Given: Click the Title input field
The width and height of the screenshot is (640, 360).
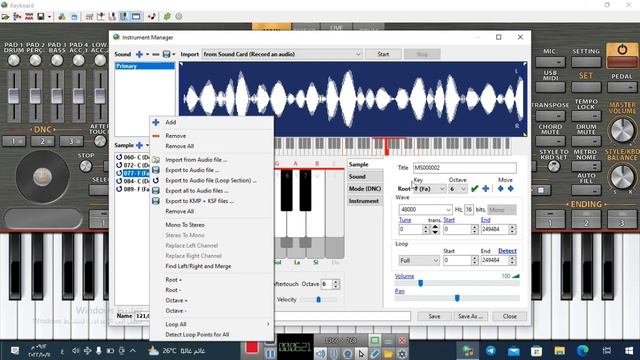Looking at the screenshot, I should [x=464, y=167].
